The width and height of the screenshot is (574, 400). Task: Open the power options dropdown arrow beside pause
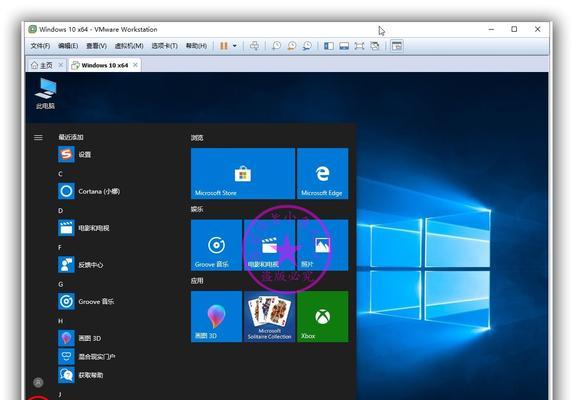coord(235,46)
